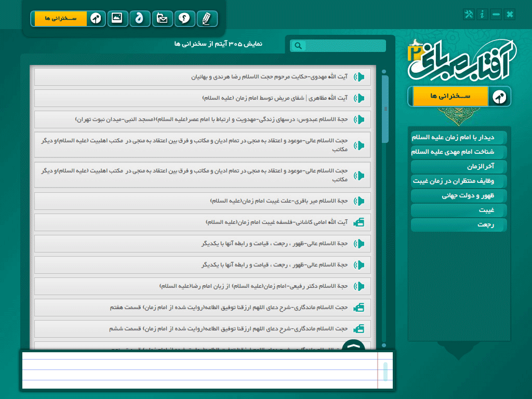Click the pen/notes icon in top toolbar
532x399 pixels.
tap(207, 18)
